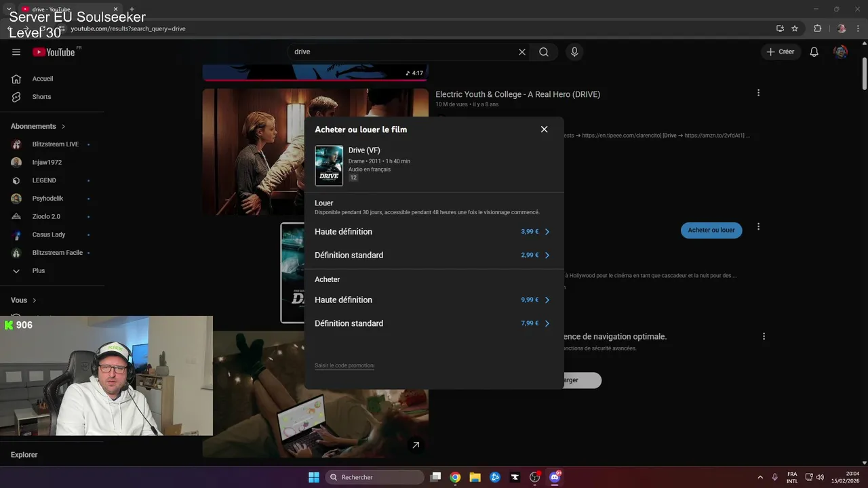Expand the Vous section
Image resolution: width=868 pixels, height=488 pixels.
[24, 300]
